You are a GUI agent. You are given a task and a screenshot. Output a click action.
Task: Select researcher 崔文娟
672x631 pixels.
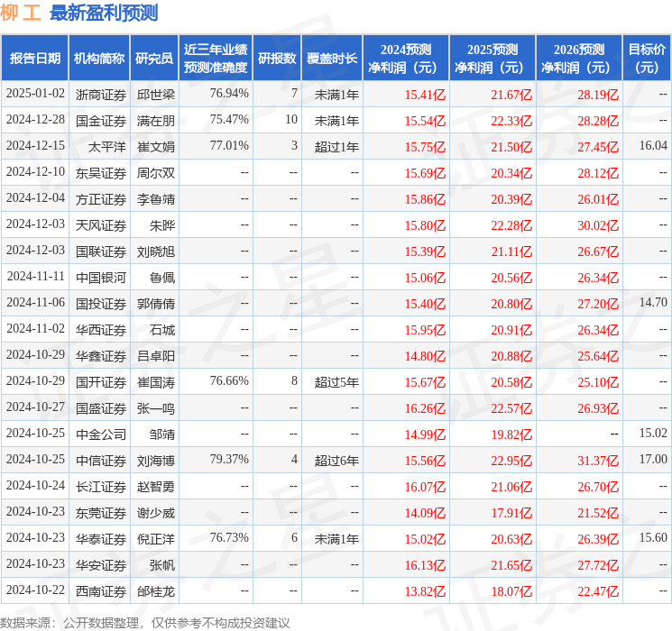click(156, 147)
